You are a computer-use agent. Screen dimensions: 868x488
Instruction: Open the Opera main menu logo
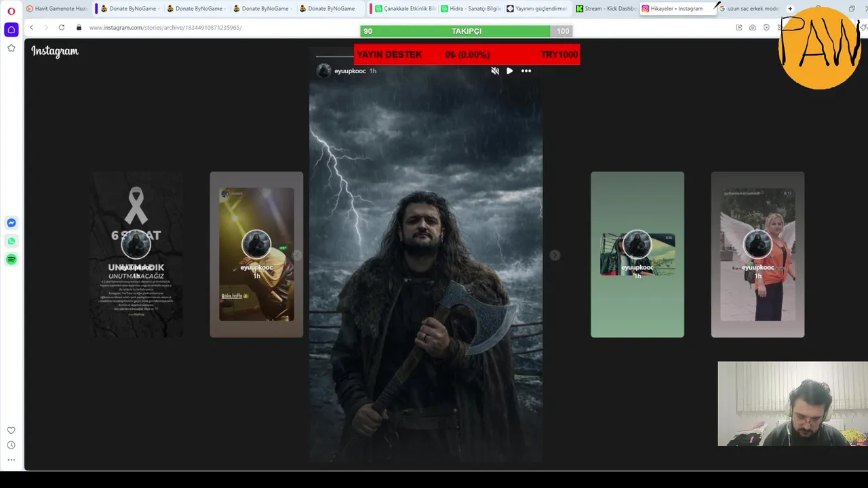click(x=11, y=11)
